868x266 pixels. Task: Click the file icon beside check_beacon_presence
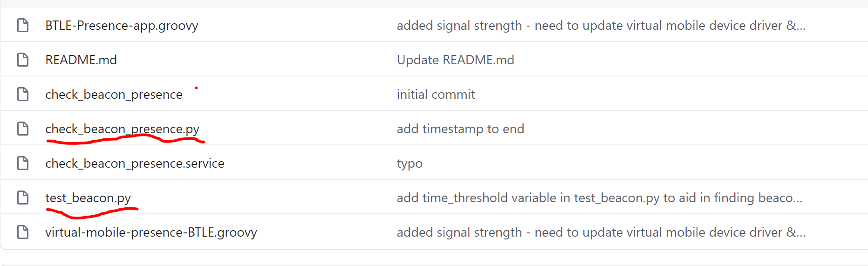click(23, 94)
